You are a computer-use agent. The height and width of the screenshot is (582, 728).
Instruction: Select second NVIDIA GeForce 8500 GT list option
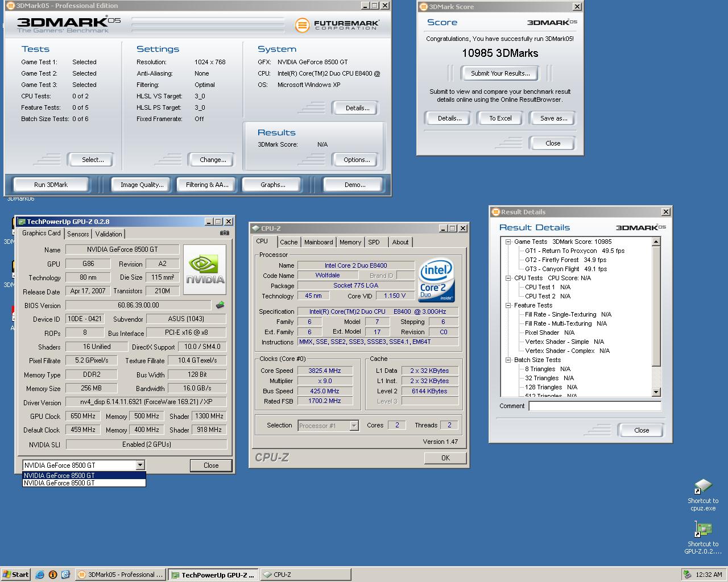tap(84, 483)
